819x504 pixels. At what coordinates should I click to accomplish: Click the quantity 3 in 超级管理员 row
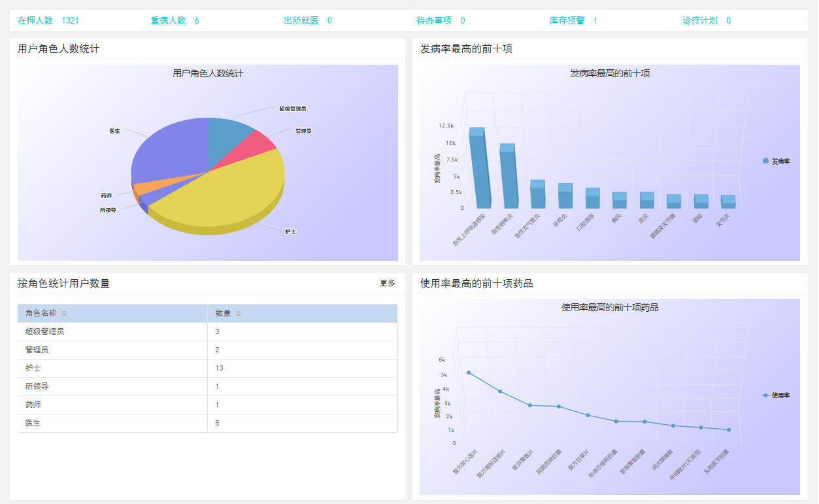218,331
